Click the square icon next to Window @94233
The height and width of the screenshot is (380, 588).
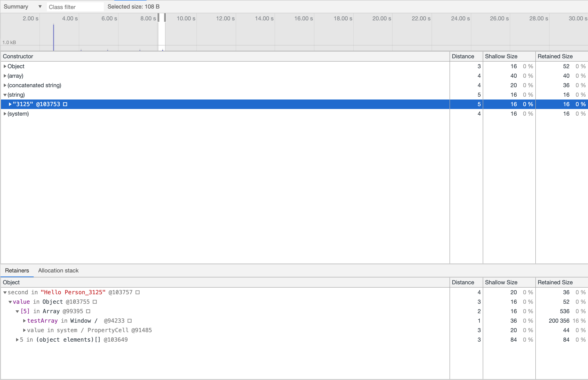click(x=129, y=321)
